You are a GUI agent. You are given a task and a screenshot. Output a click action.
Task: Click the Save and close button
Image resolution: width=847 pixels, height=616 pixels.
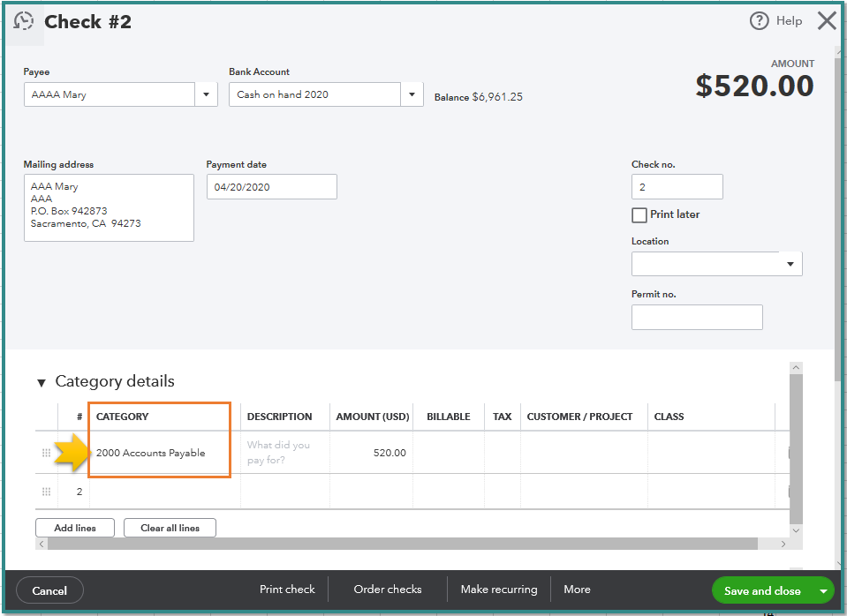click(762, 591)
